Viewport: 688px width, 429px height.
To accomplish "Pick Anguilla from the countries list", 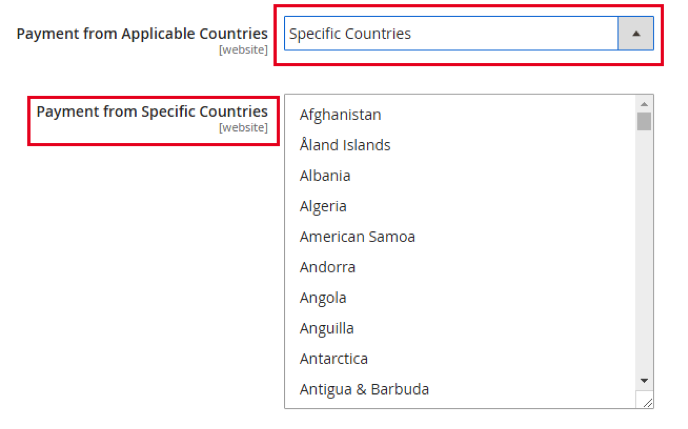I will 326,328.
